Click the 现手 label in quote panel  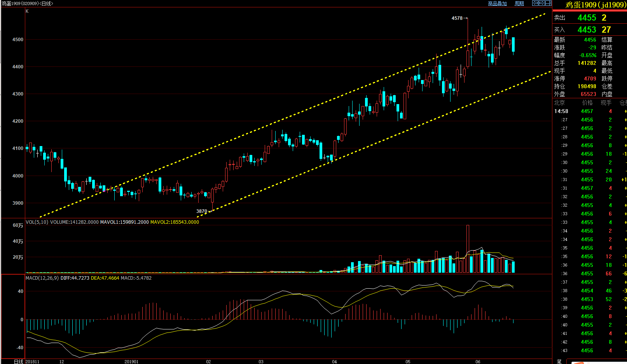point(559,71)
